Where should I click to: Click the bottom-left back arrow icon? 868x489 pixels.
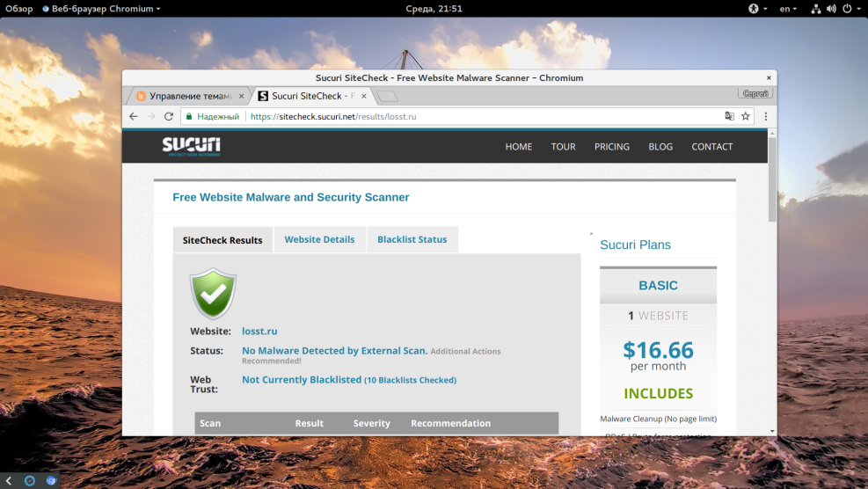[8, 481]
